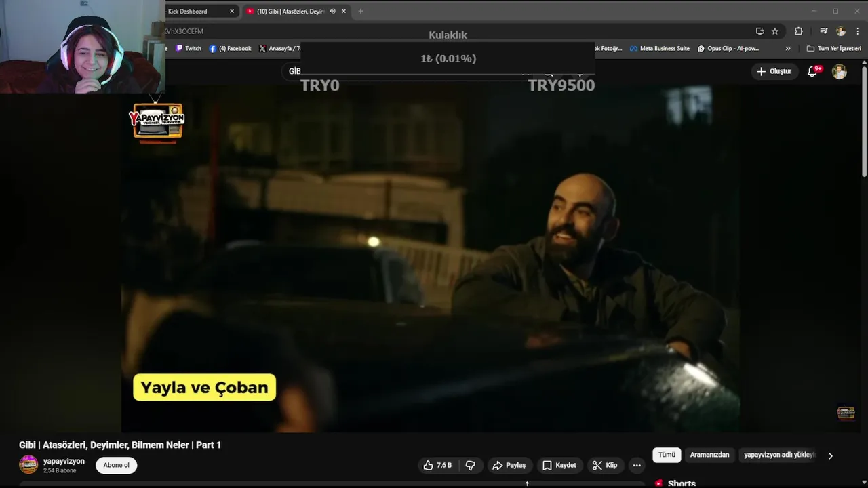Open the Meta Business Suite bookmark

click(660, 49)
